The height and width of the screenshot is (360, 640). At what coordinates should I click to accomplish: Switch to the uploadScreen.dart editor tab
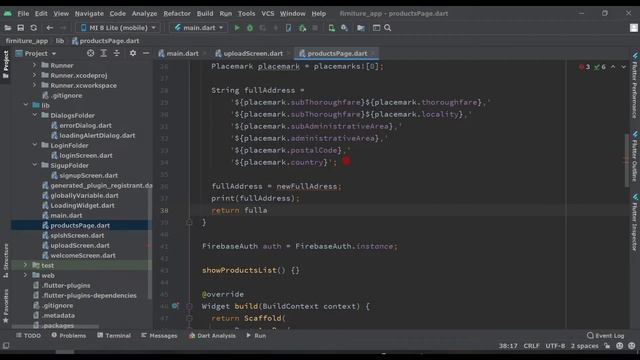(253, 53)
